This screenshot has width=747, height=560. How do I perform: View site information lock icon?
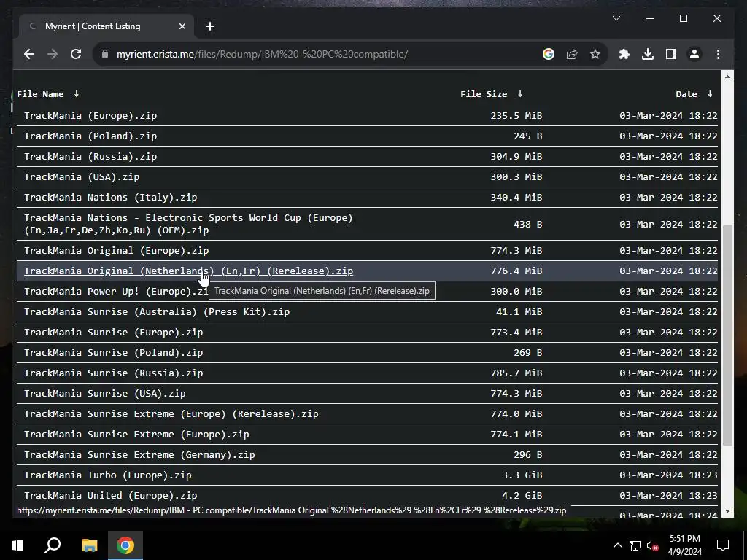[105, 54]
